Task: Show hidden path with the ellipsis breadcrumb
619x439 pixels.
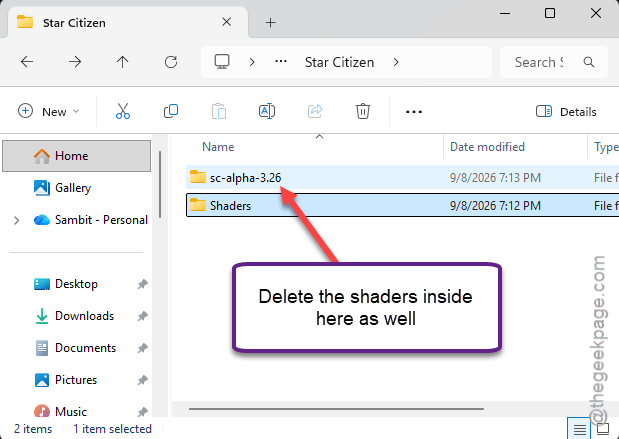Action: tap(281, 62)
